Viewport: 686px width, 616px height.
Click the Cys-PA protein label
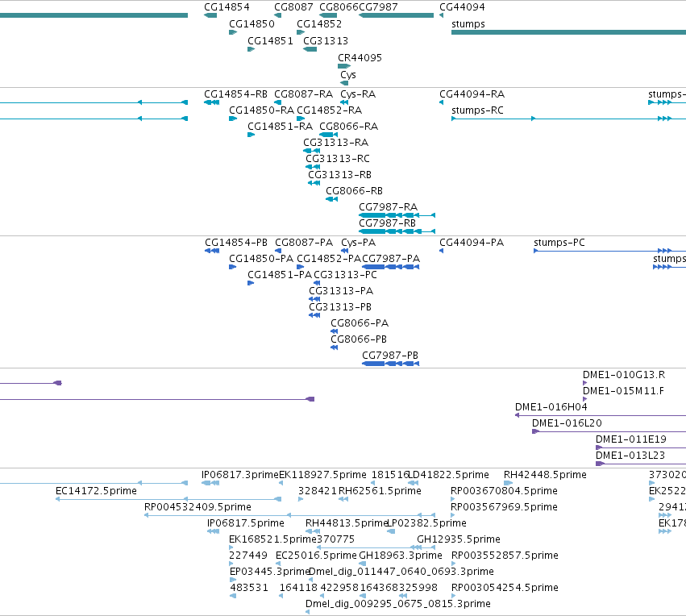pos(358,243)
